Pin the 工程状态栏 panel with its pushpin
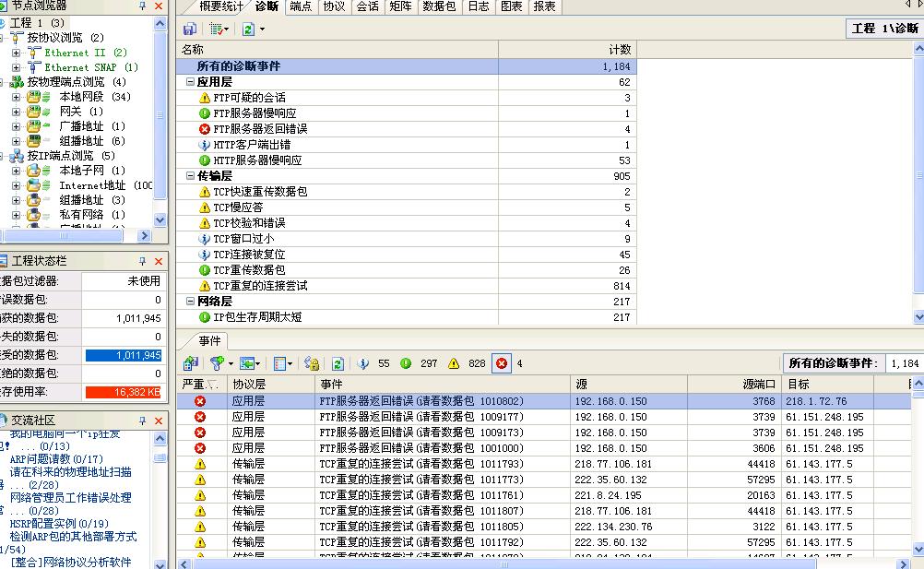924x569 pixels. 143,261
